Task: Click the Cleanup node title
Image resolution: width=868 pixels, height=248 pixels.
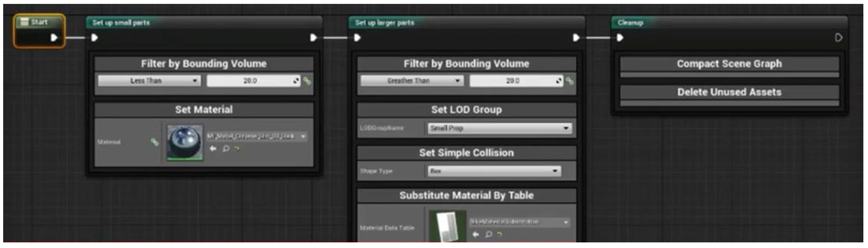Action: (631, 22)
